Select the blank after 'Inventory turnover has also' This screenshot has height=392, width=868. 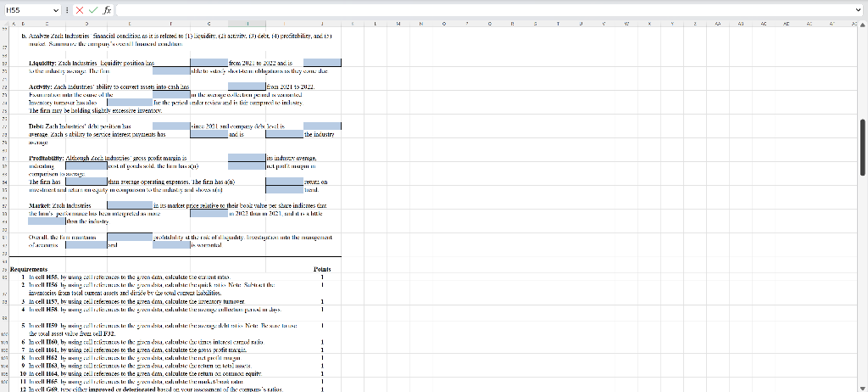(130, 103)
